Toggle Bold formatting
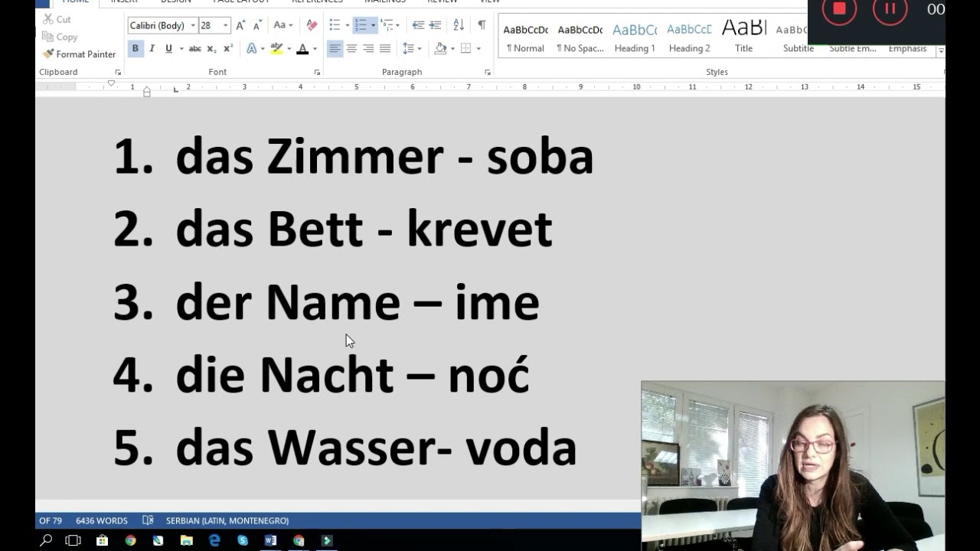Image resolution: width=980 pixels, height=551 pixels. tap(136, 48)
